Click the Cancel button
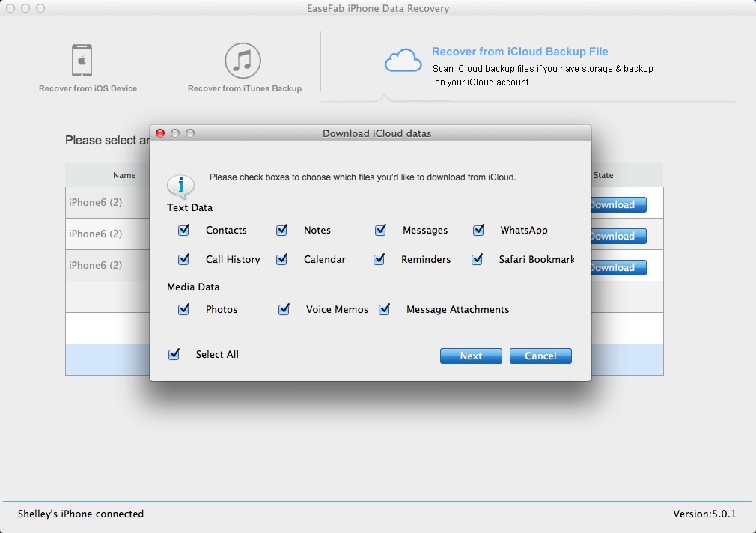The image size is (756, 533). (x=540, y=356)
